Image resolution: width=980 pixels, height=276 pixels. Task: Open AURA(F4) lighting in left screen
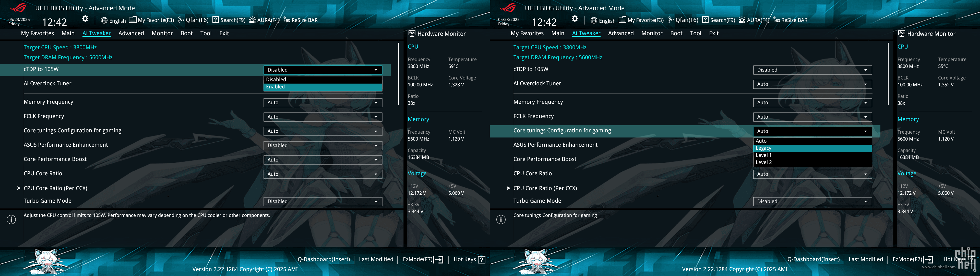[264, 20]
